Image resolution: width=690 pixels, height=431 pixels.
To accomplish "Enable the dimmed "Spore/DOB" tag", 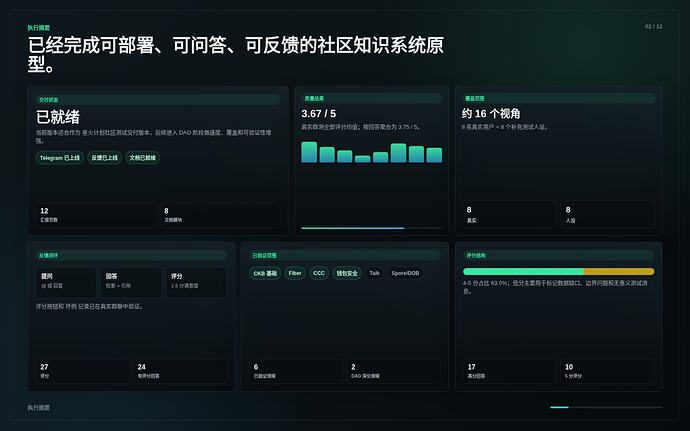I will pyautogui.click(x=405, y=273).
